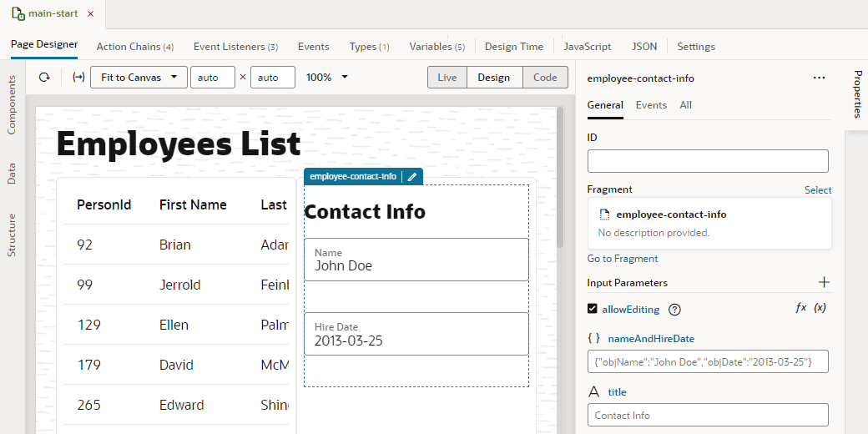This screenshot has width=868, height=434.
Task: Click Select link next to Fragment
Action: (818, 190)
